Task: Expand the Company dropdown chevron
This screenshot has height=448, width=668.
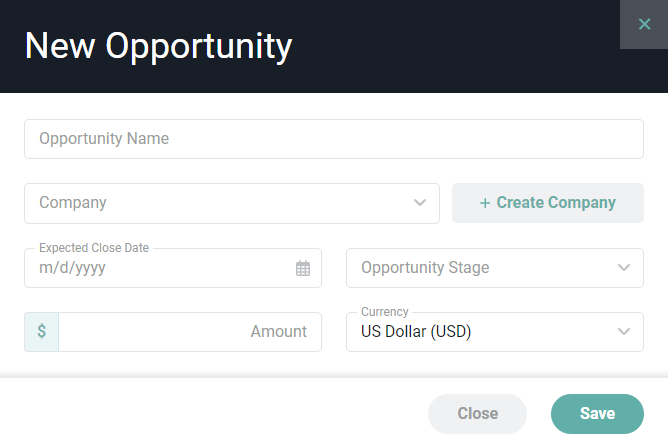Action: 420,203
